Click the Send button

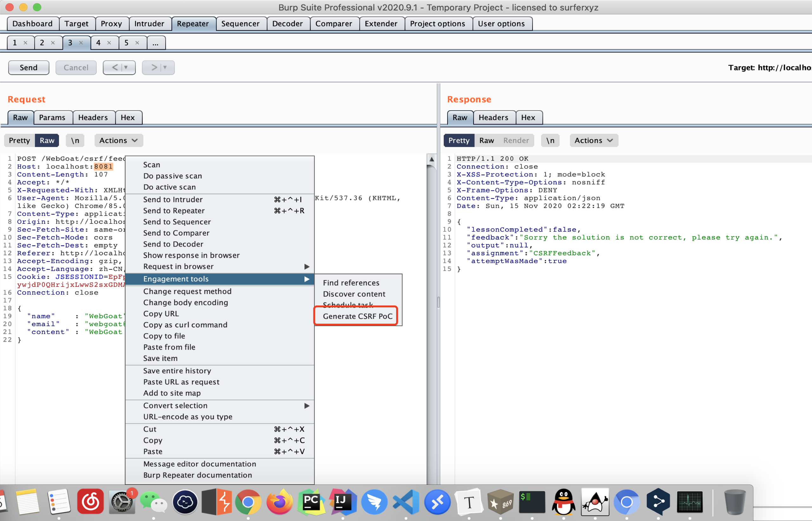29,68
